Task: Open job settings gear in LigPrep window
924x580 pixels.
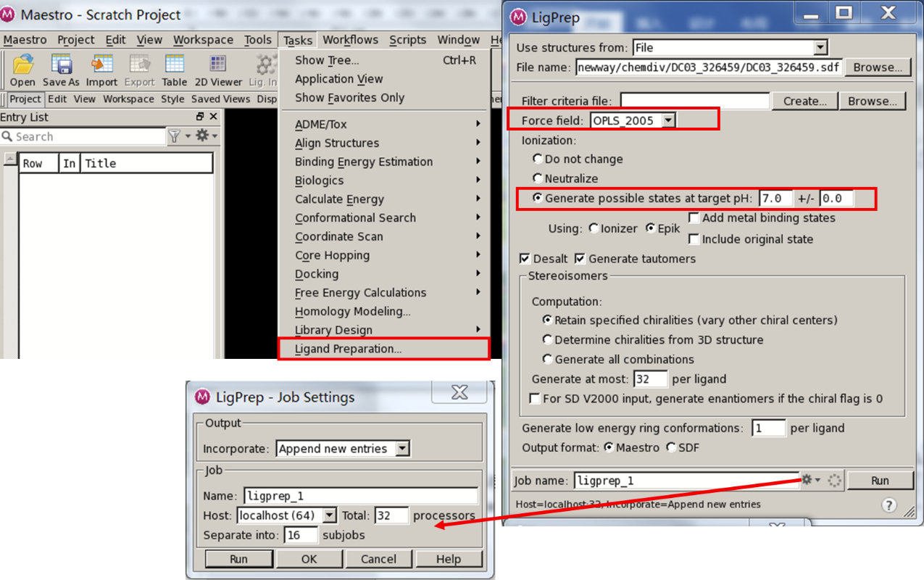Action: tap(807, 479)
